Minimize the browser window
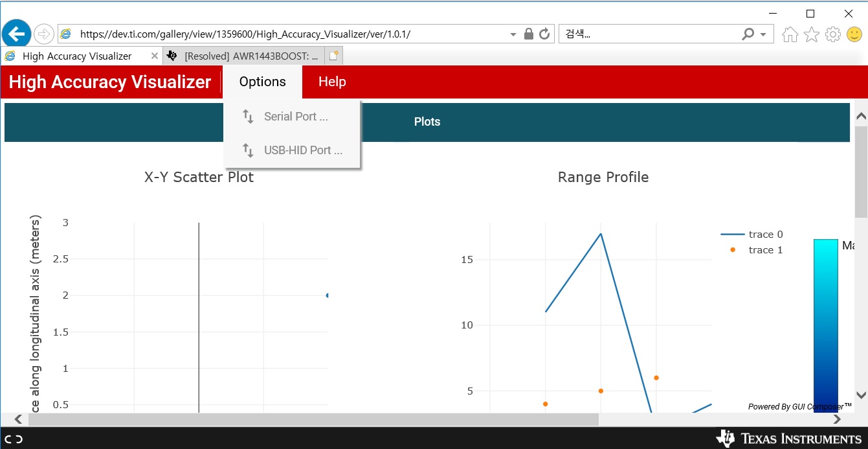Viewport: 868px width, 449px height. coord(772,12)
